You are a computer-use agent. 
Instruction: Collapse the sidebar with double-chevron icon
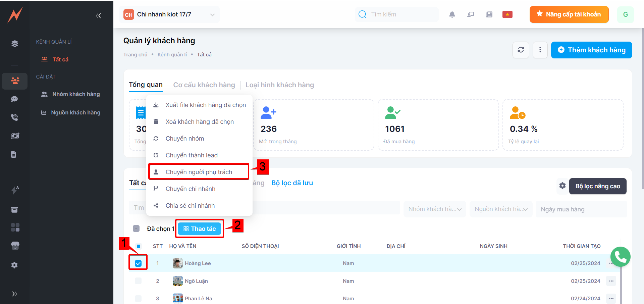[98, 16]
